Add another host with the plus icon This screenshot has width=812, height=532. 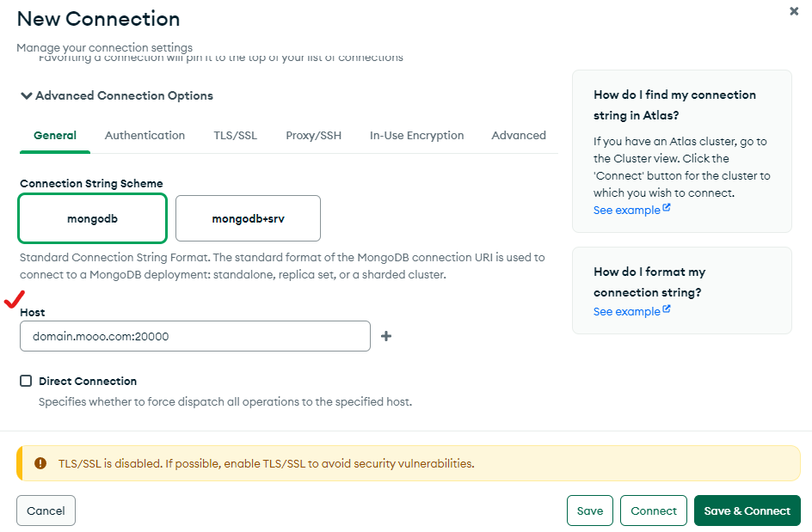[x=386, y=336]
